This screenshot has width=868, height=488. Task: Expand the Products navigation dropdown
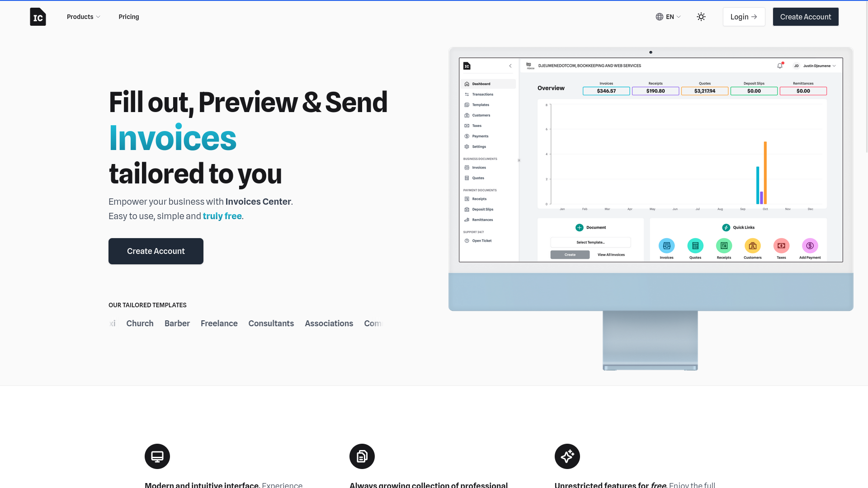pyautogui.click(x=84, y=17)
